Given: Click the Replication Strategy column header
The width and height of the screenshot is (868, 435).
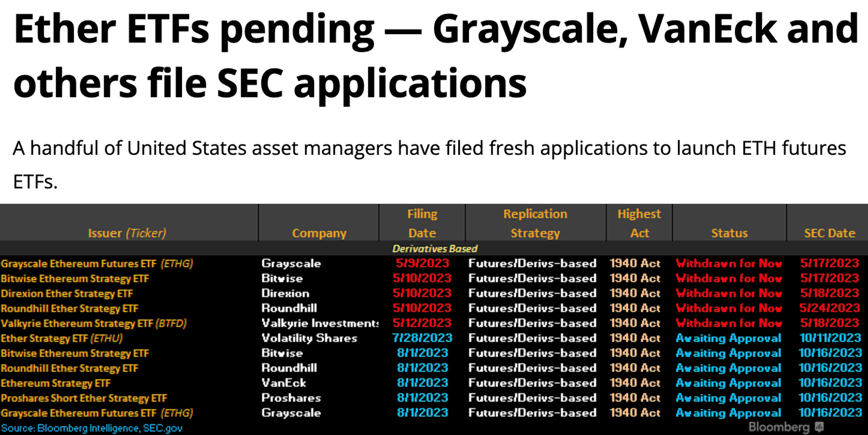Looking at the screenshot, I should click(535, 223).
